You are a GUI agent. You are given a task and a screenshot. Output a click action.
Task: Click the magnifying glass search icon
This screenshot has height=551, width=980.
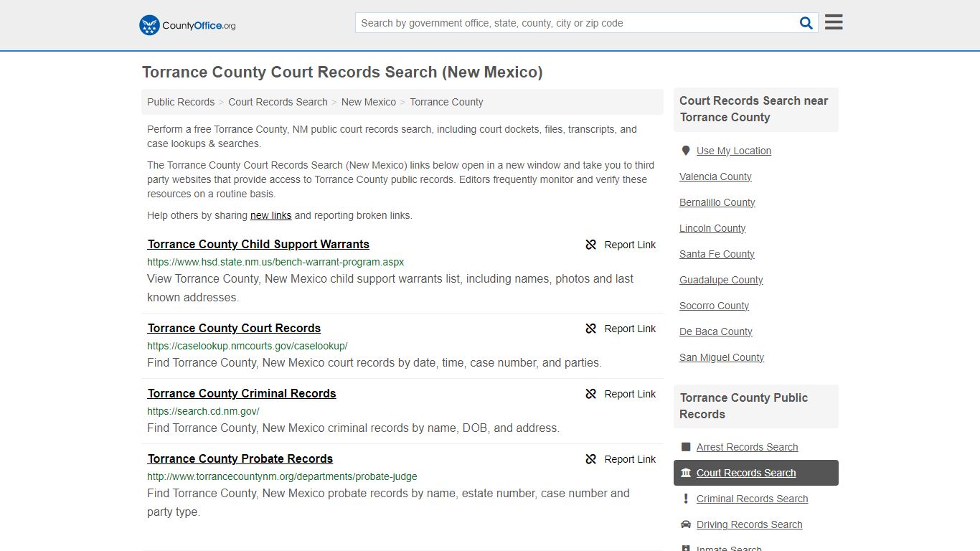pos(806,23)
